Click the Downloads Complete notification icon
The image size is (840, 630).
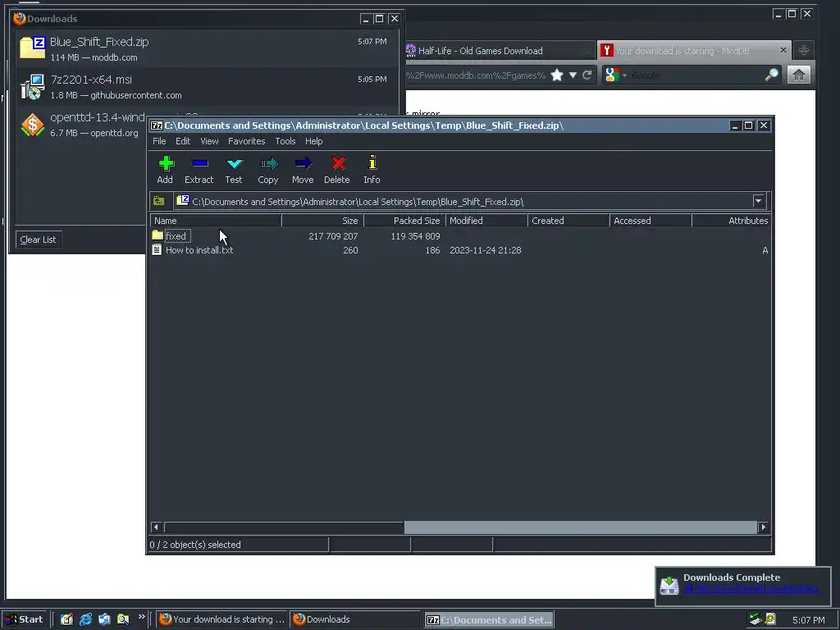(669, 586)
